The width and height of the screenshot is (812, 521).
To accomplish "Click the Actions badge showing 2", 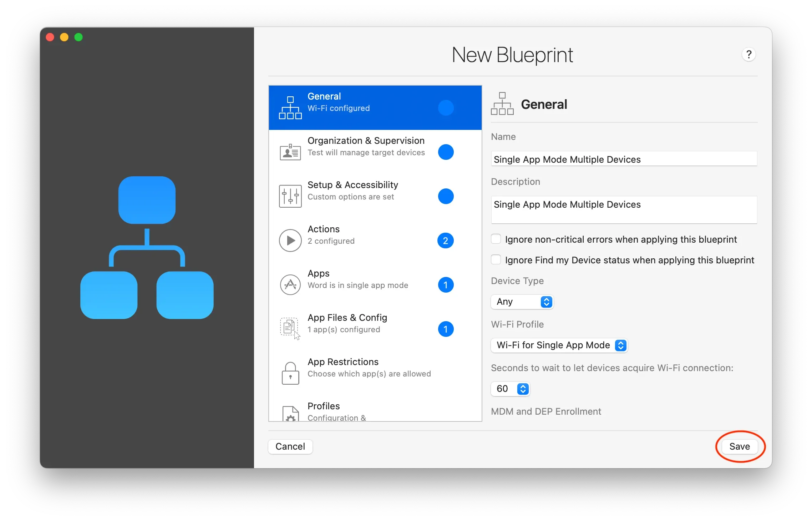I will tap(445, 241).
